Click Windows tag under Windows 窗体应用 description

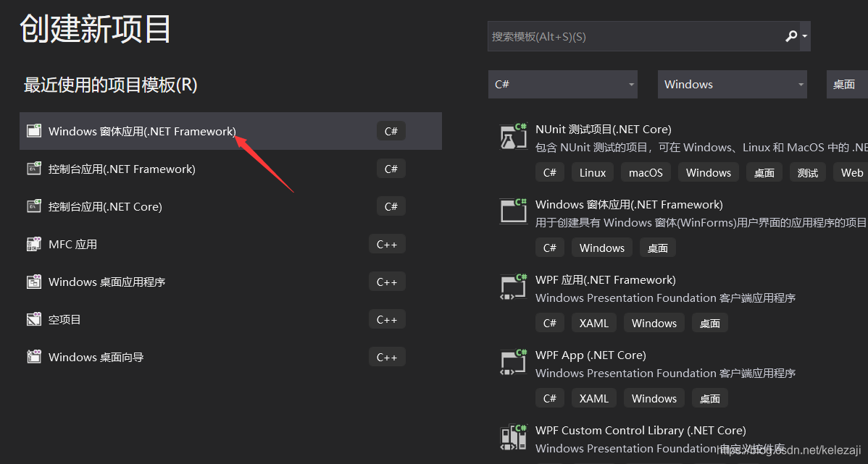pyautogui.click(x=602, y=248)
